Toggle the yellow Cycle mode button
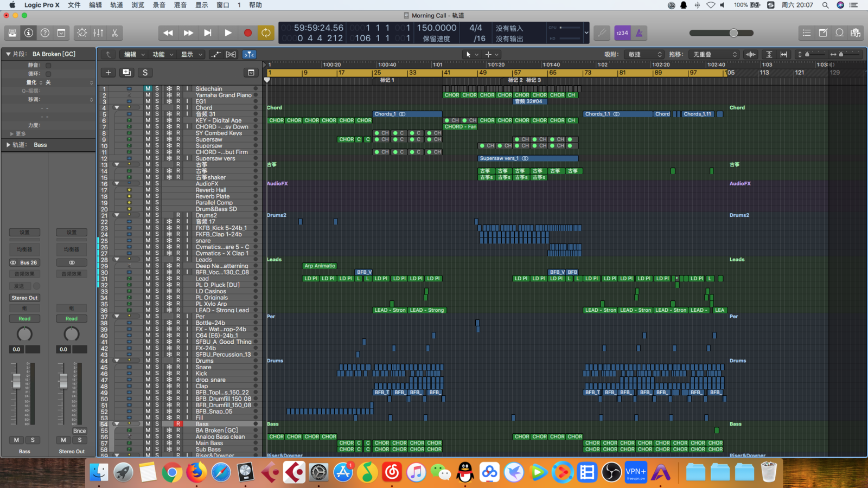 coord(266,33)
